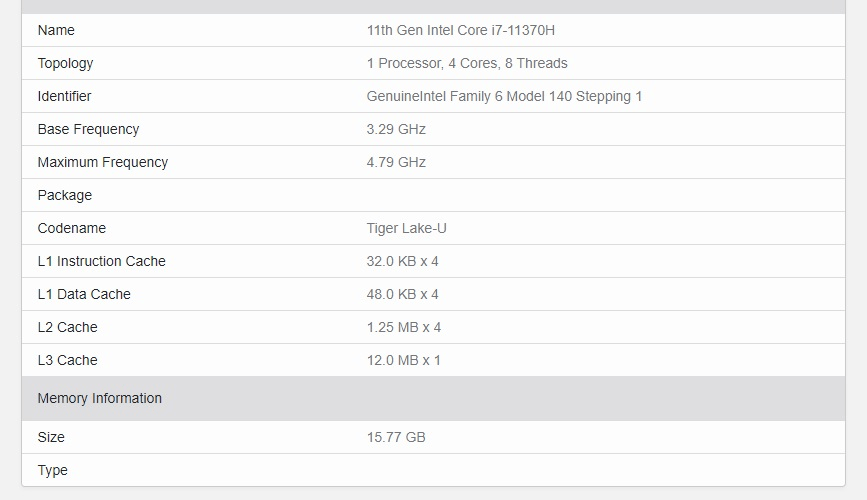Click the Base Frequency label
Screen dimensions: 867x500
88,129
